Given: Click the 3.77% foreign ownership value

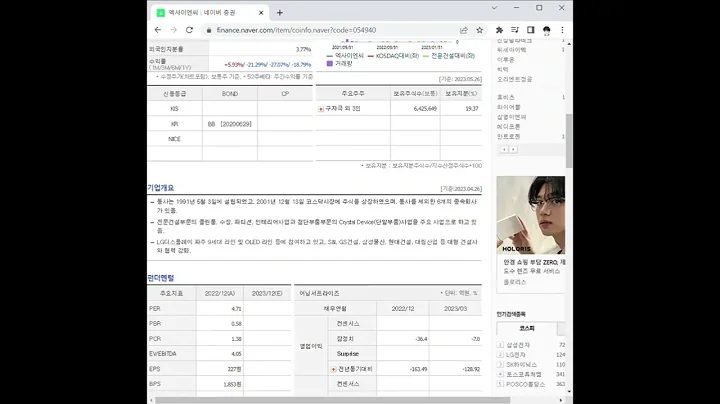Looking at the screenshot, I should click(x=304, y=49).
